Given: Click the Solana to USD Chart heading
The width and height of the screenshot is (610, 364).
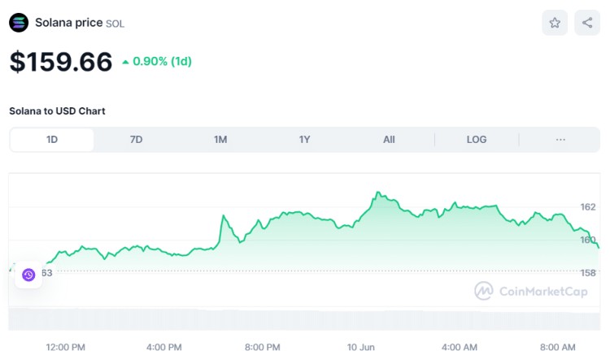Looking at the screenshot, I should click(57, 111).
